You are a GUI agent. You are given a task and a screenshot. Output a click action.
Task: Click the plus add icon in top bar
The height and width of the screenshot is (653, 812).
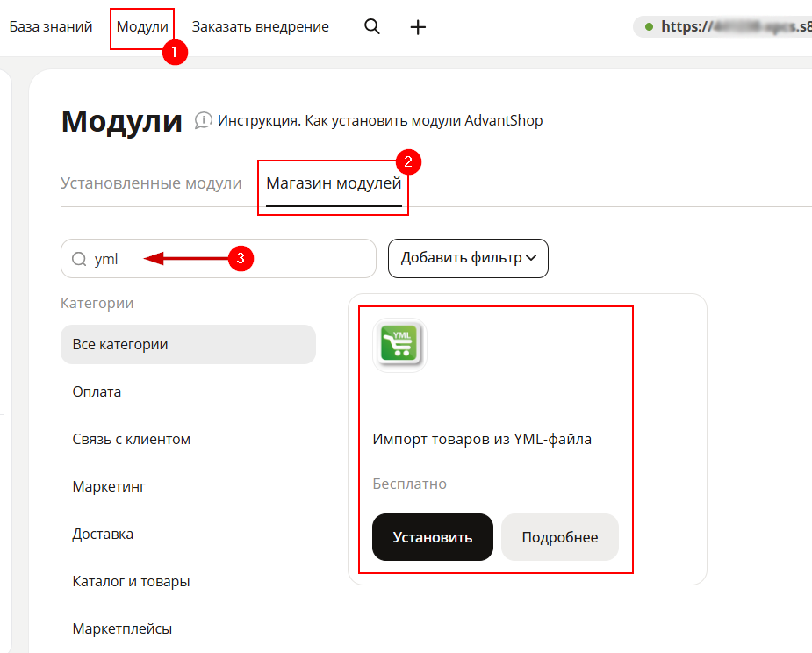click(x=418, y=27)
